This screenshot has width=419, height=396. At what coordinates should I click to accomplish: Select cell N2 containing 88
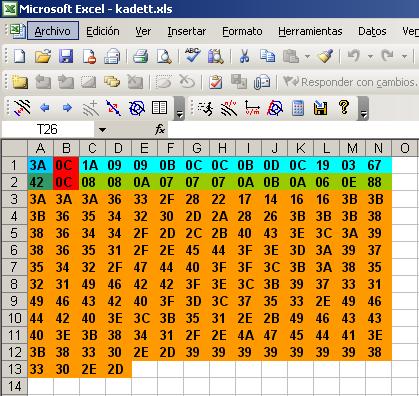378,182
